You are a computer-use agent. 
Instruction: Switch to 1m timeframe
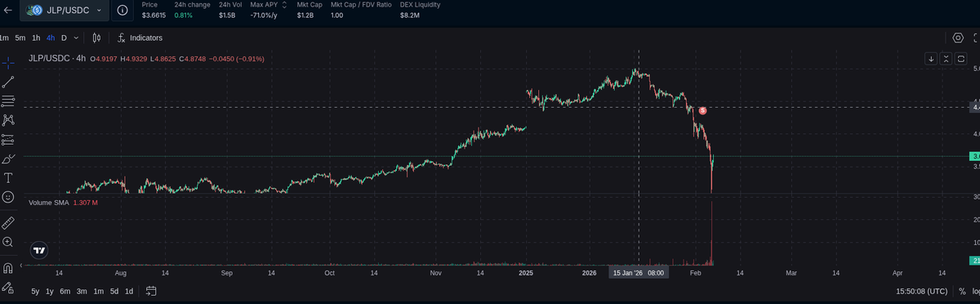point(4,38)
